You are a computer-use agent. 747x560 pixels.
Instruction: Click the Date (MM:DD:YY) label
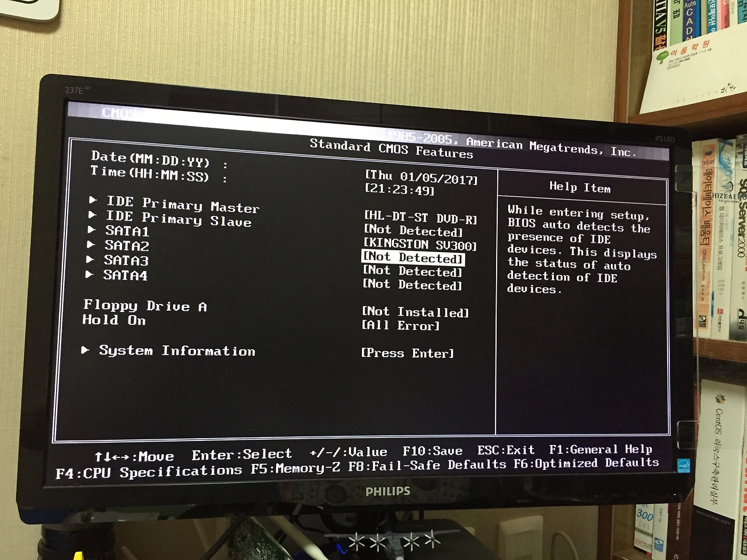point(151,159)
